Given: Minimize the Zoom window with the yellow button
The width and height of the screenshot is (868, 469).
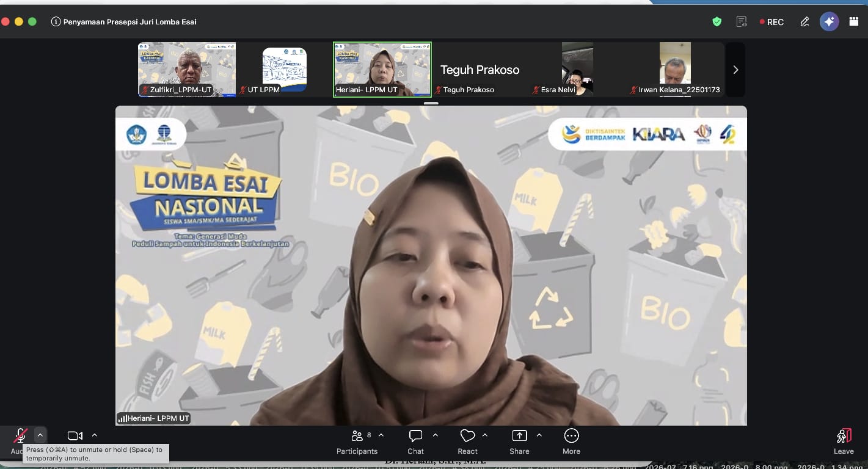Looking at the screenshot, I should tap(19, 22).
